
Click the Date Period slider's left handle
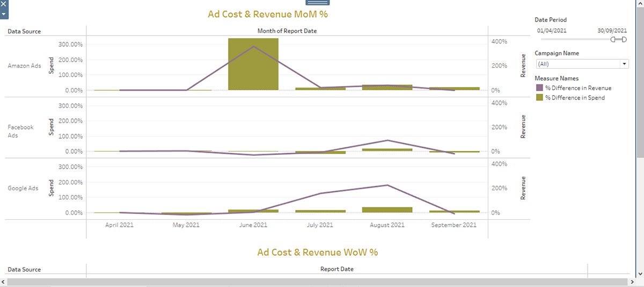[x=613, y=39]
